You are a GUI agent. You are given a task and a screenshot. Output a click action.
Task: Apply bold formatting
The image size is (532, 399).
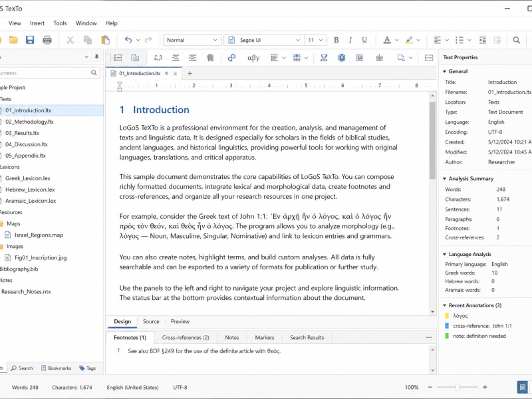click(x=336, y=40)
